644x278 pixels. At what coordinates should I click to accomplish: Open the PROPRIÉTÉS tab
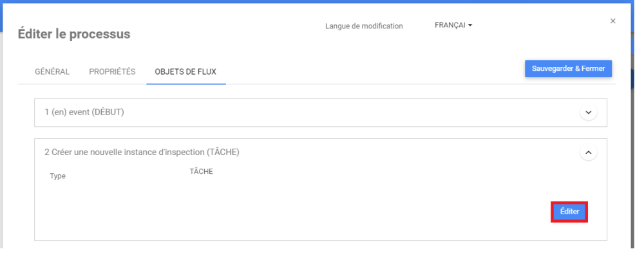pyautogui.click(x=112, y=71)
